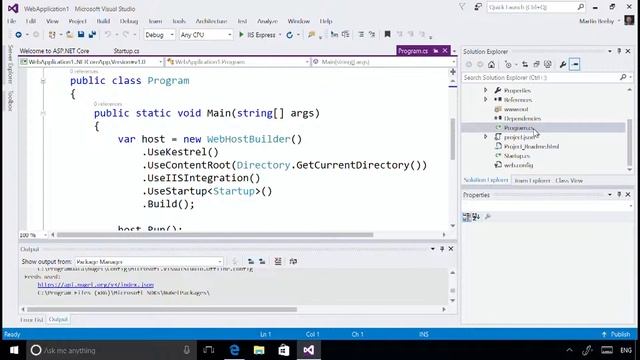Expand the References node in Solution Explorer
640x360 pixels.
(486, 100)
